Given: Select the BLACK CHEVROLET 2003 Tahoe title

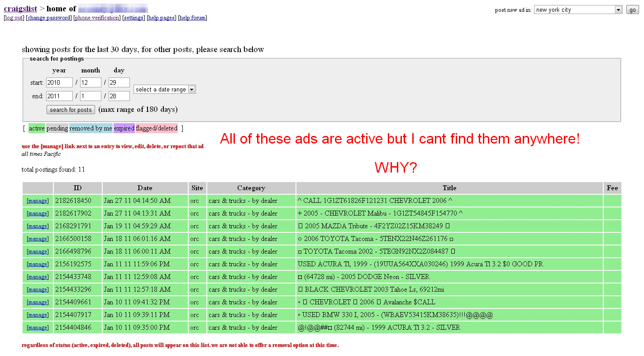Looking at the screenshot, I should 371,289.
